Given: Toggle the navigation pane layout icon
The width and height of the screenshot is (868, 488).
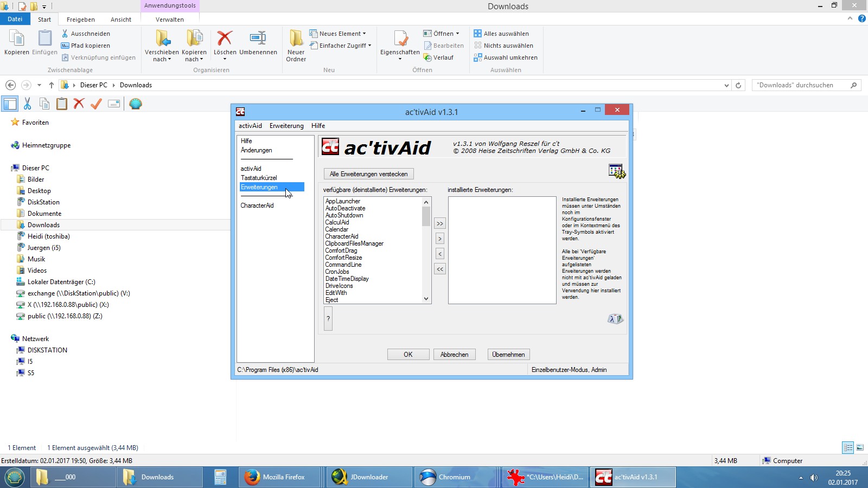Looking at the screenshot, I should click(x=10, y=104).
